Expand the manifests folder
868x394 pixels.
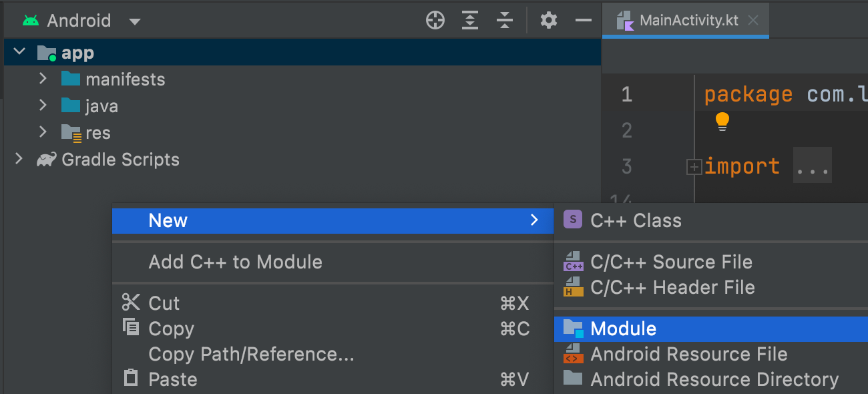[43, 79]
